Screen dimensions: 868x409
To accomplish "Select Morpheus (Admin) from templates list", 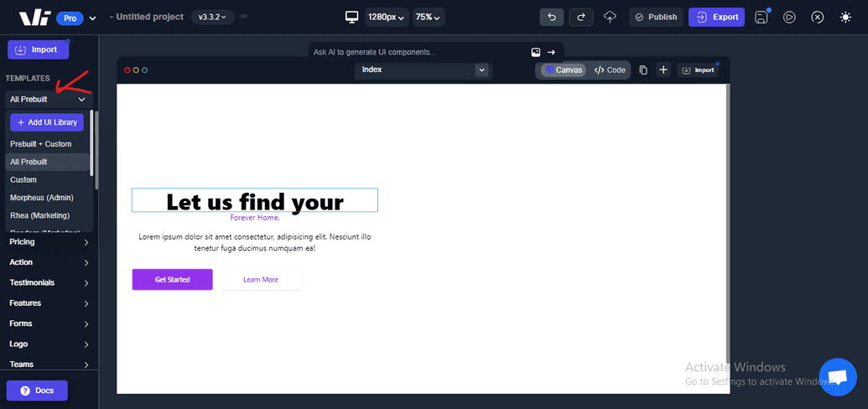I will click(x=42, y=198).
